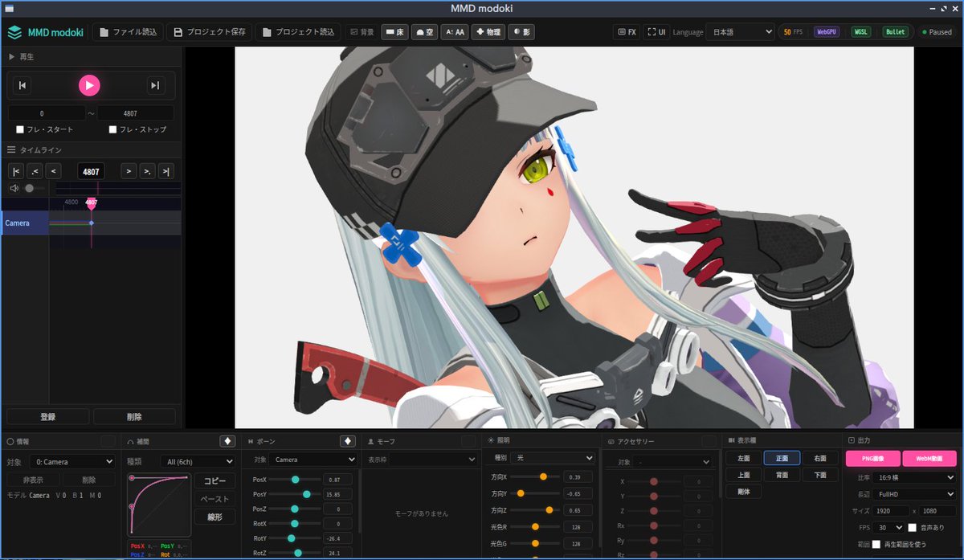This screenshot has width=964, height=560.
Task: Click the FX toolbar button
Action: (x=627, y=32)
